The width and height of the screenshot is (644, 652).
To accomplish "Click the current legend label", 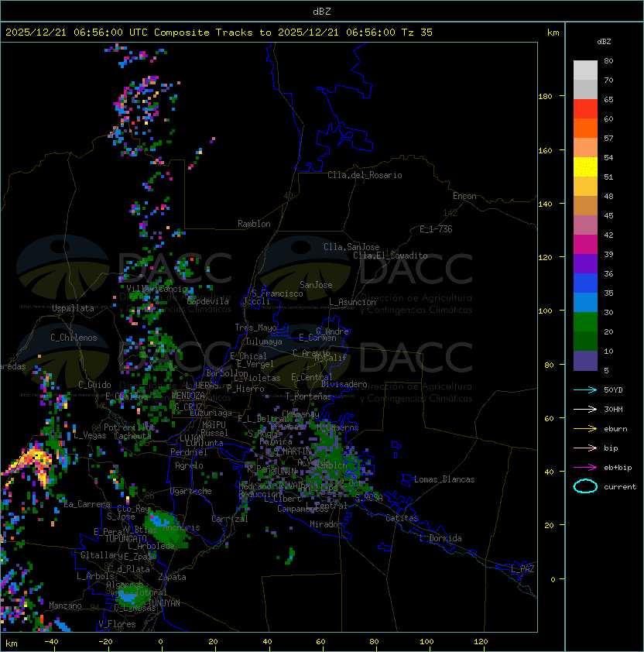I will 620,486.
